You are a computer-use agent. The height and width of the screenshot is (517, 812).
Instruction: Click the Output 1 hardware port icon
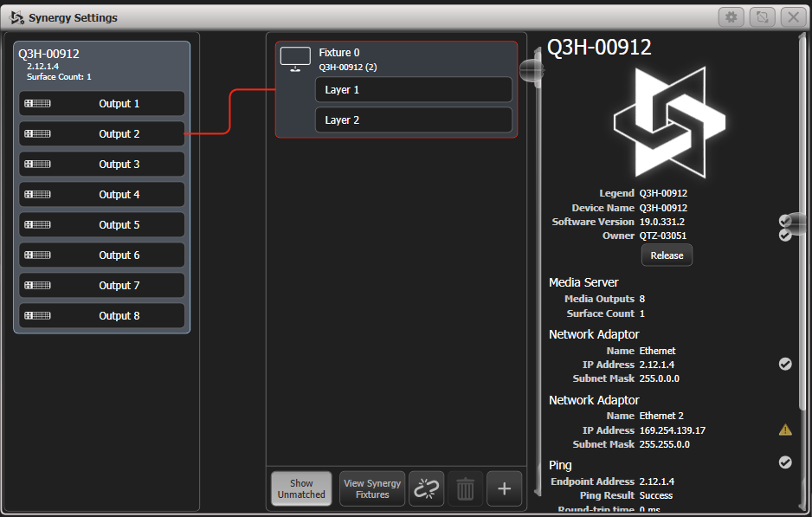(x=35, y=103)
